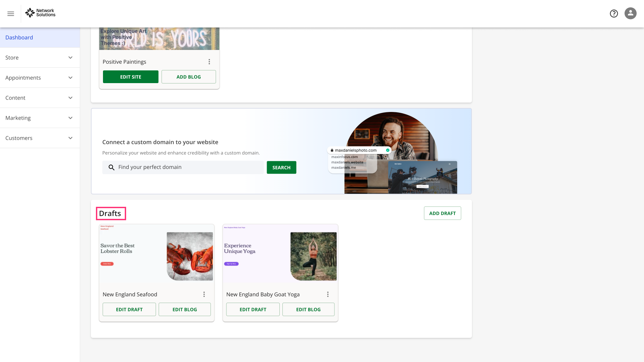Click Edit Blog for Baby Goat Yoga
The height and width of the screenshot is (362, 644).
[x=308, y=309]
